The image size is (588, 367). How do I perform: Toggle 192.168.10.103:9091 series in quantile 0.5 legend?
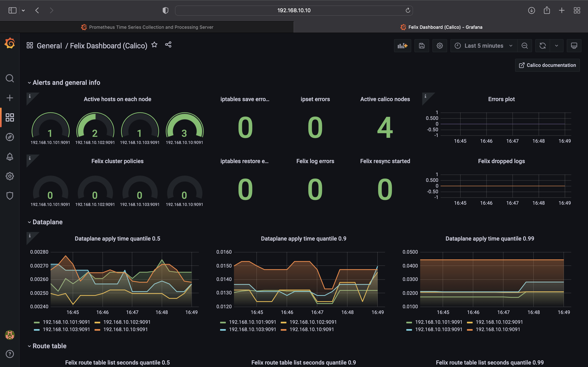(x=66, y=329)
